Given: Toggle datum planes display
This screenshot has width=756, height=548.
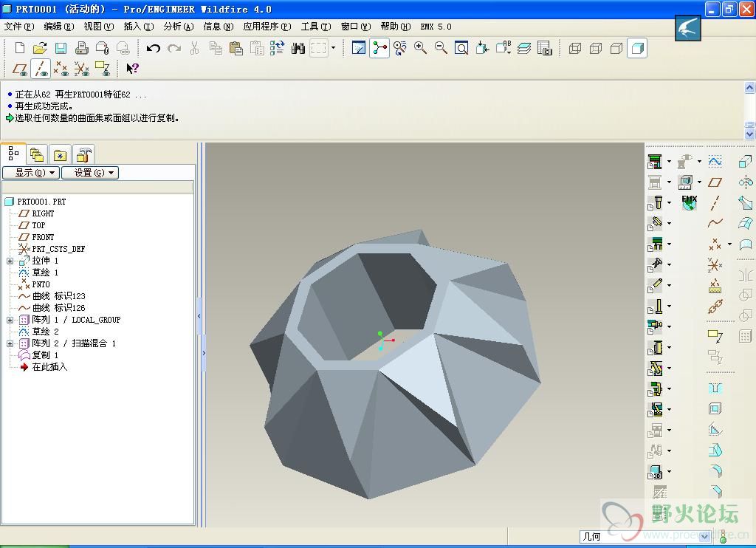Looking at the screenshot, I should tap(19, 69).
